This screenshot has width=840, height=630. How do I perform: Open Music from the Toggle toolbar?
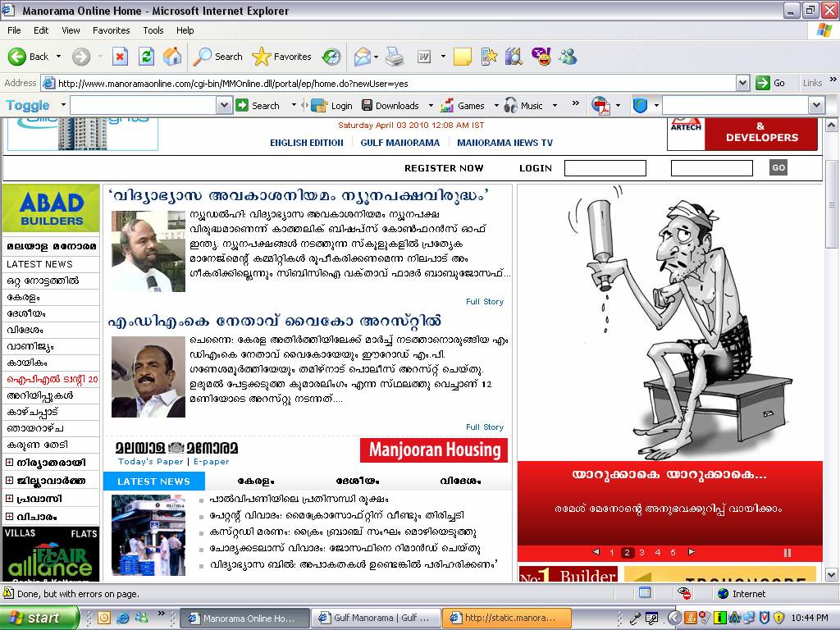(x=532, y=106)
